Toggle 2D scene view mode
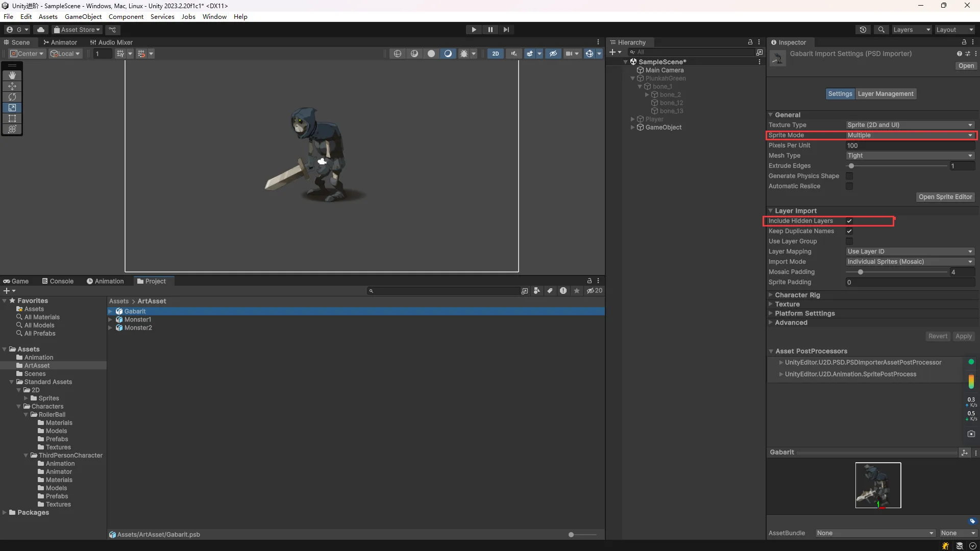980x551 pixels. 495,54
